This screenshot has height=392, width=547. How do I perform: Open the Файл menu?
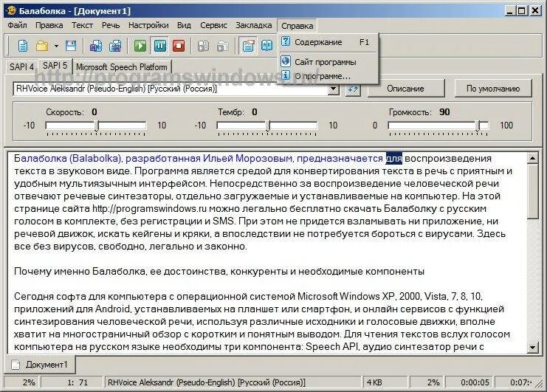pyautogui.click(x=17, y=25)
